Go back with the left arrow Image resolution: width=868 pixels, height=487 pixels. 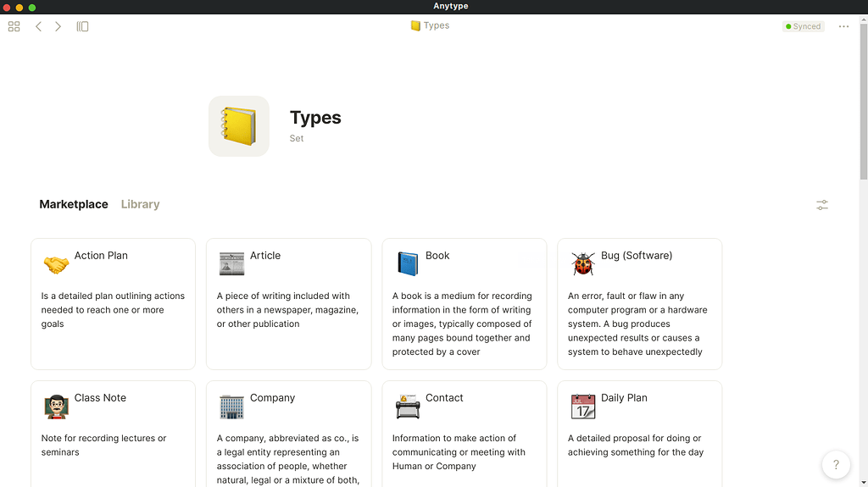(x=38, y=26)
